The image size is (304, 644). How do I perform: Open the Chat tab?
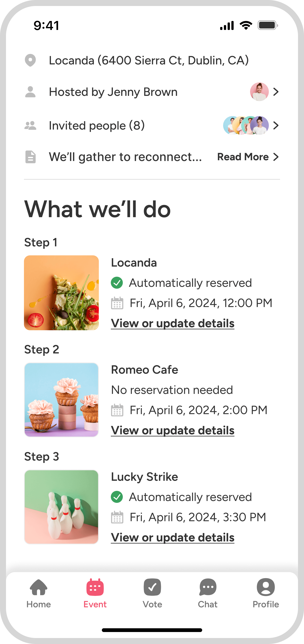point(208,593)
